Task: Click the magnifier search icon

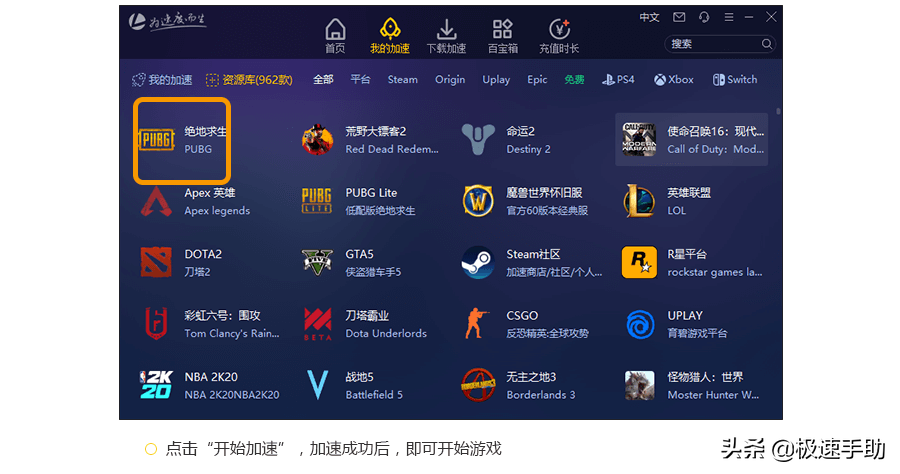Action: 767,44
